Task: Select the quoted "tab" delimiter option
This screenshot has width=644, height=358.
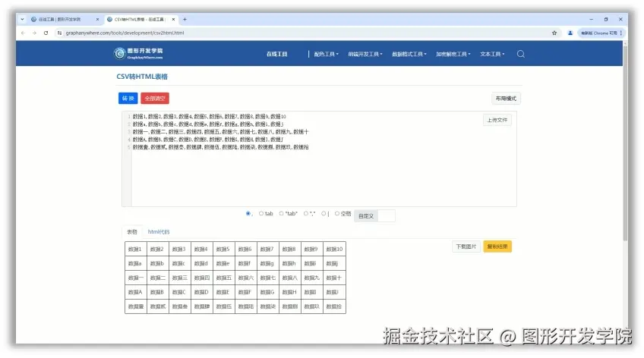Action: 281,213
